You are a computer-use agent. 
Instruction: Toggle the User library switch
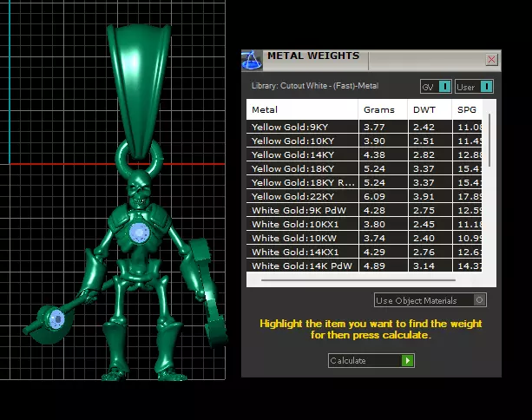tap(474, 87)
